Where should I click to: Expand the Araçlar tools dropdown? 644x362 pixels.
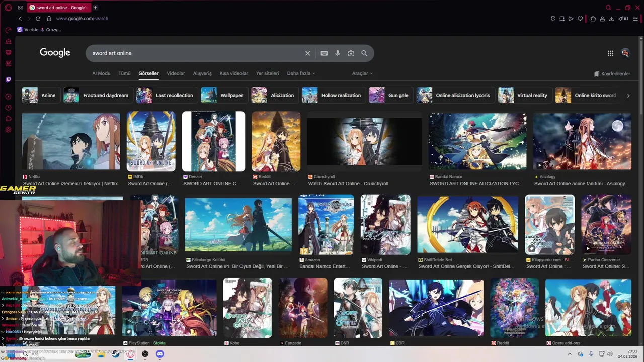click(362, 73)
